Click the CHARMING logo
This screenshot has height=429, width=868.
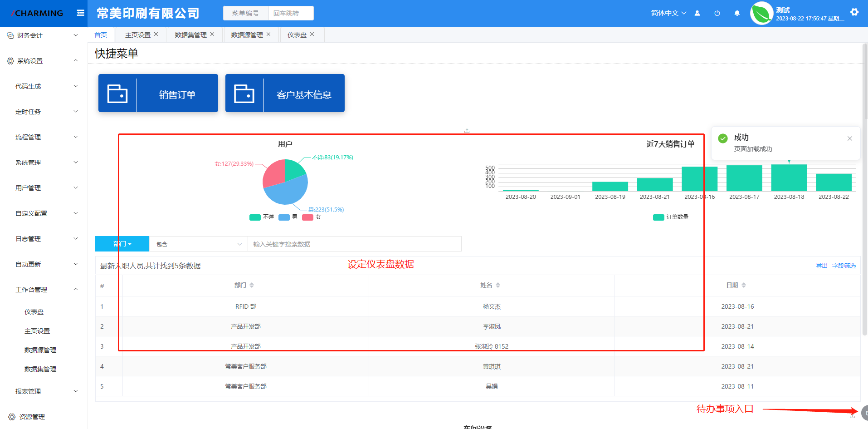click(37, 13)
